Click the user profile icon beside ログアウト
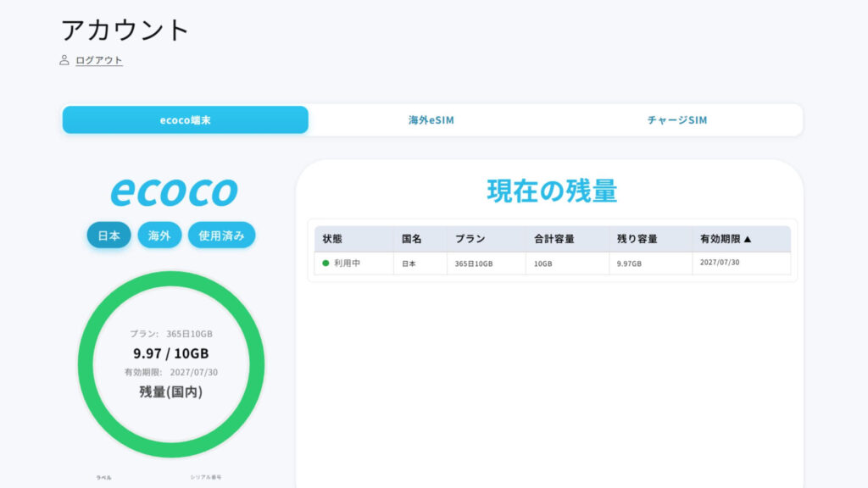Screen dimensions: 868x488 [64, 60]
